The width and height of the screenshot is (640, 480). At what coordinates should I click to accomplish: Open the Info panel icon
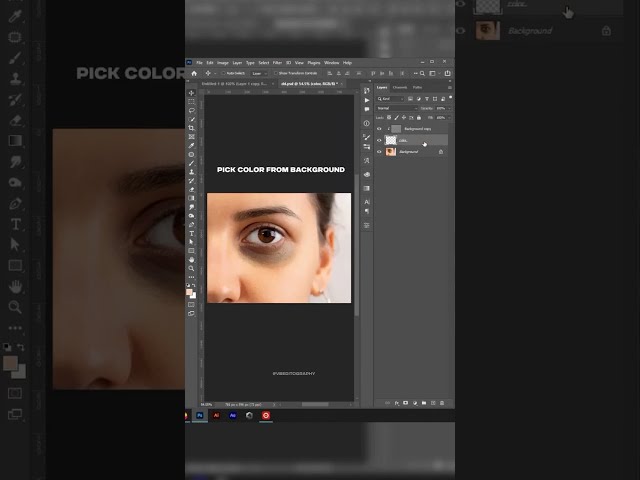367,123
